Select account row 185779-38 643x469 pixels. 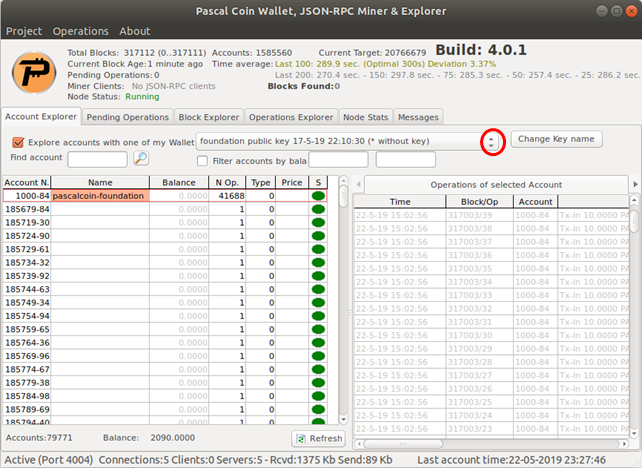pyautogui.click(x=165, y=383)
